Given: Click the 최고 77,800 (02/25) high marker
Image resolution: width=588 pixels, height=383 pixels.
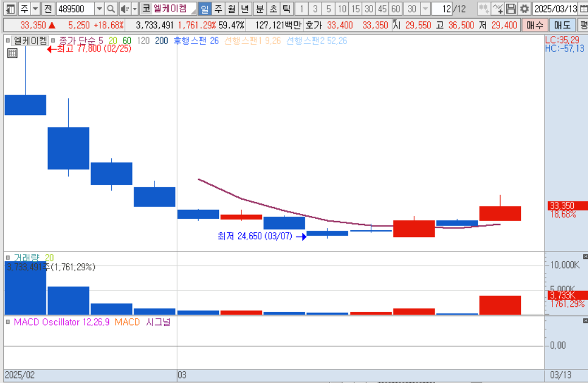Looking at the screenshot, I should 89,49.
